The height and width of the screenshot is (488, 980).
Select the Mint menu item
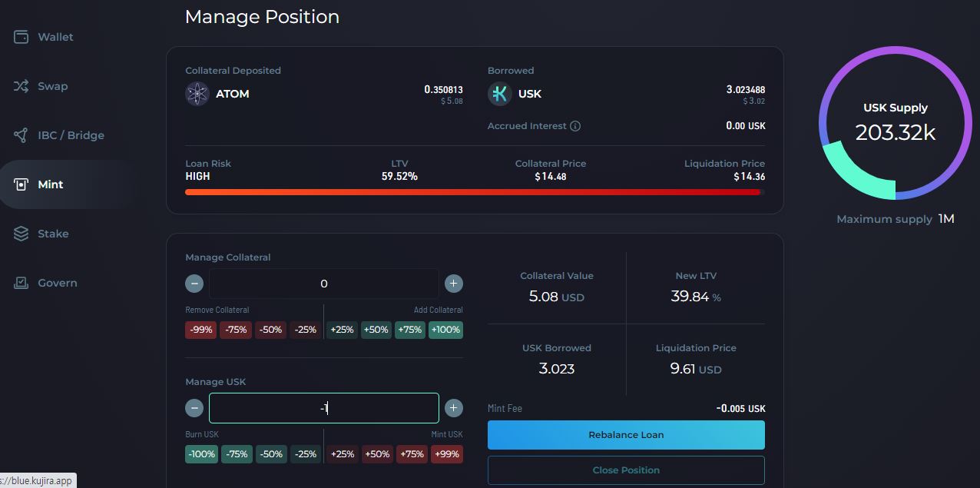click(x=51, y=184)
